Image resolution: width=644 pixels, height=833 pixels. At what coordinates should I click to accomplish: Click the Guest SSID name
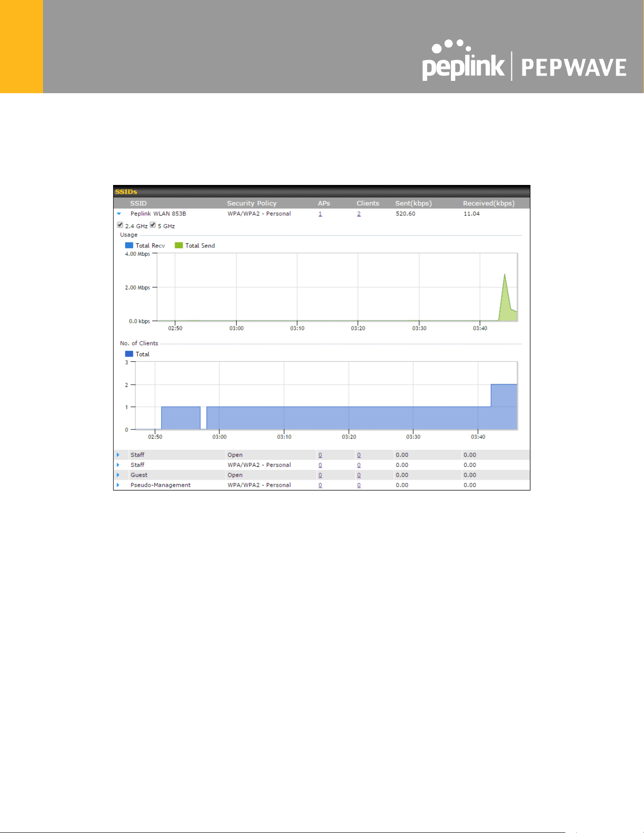point(139,475)
